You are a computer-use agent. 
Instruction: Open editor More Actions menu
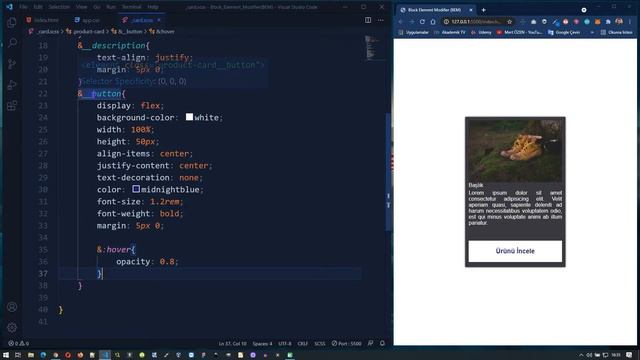380,20
